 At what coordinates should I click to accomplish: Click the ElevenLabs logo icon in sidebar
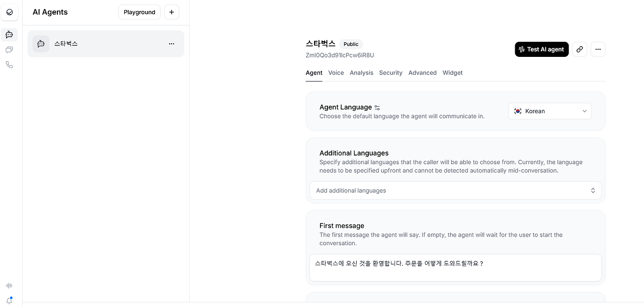10,12
